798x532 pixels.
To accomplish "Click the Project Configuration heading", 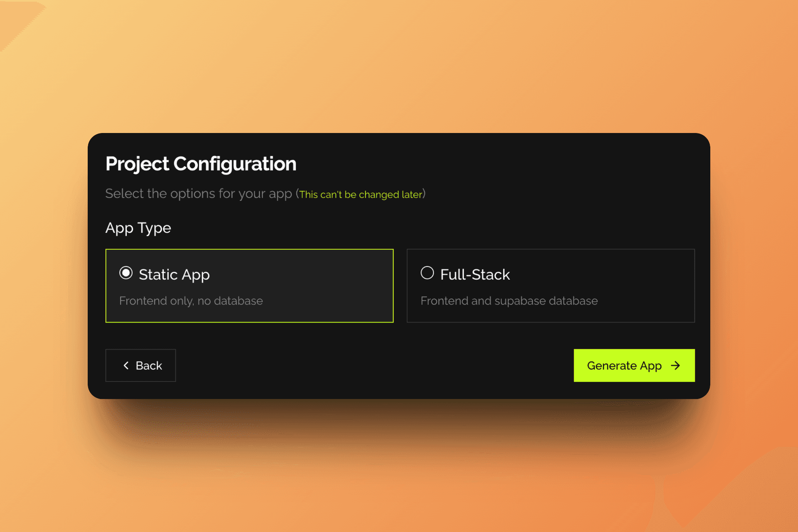I will pos(201,164).
